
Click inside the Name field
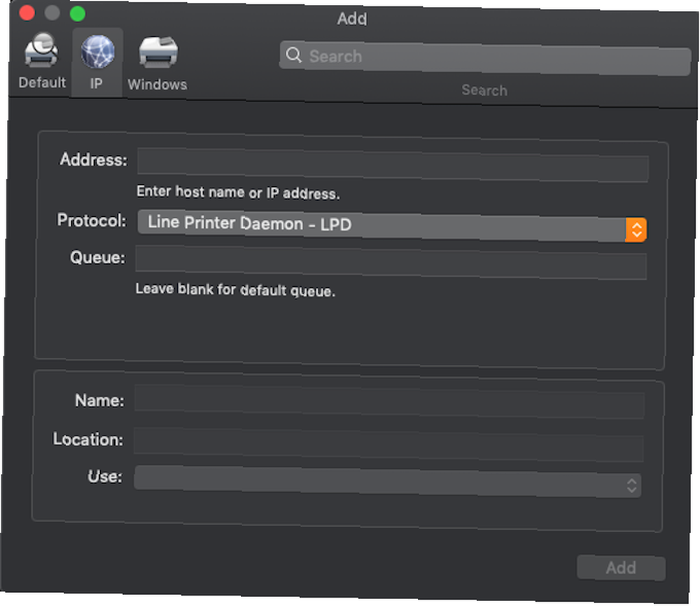pos(389,402)
